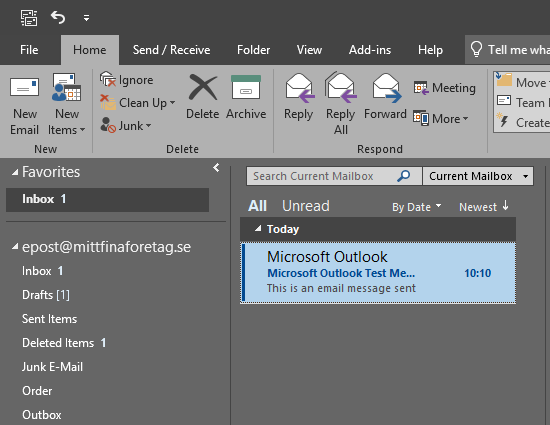Click the Team quick step
Image resolution: width=550 pixels, height=425 pixels.
(523, 102)
